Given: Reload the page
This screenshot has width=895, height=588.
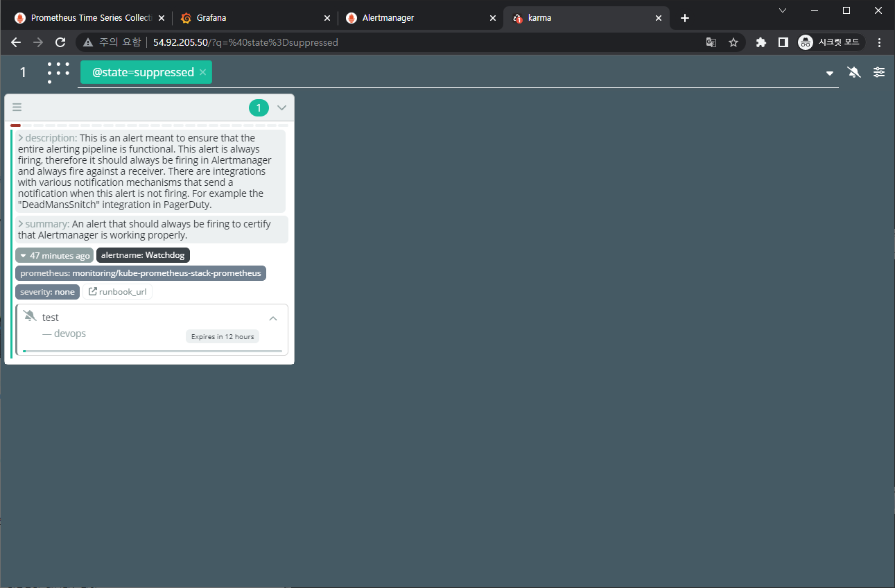Looking at the screenshot, I should pyautogui.click(x=60, y=42).
